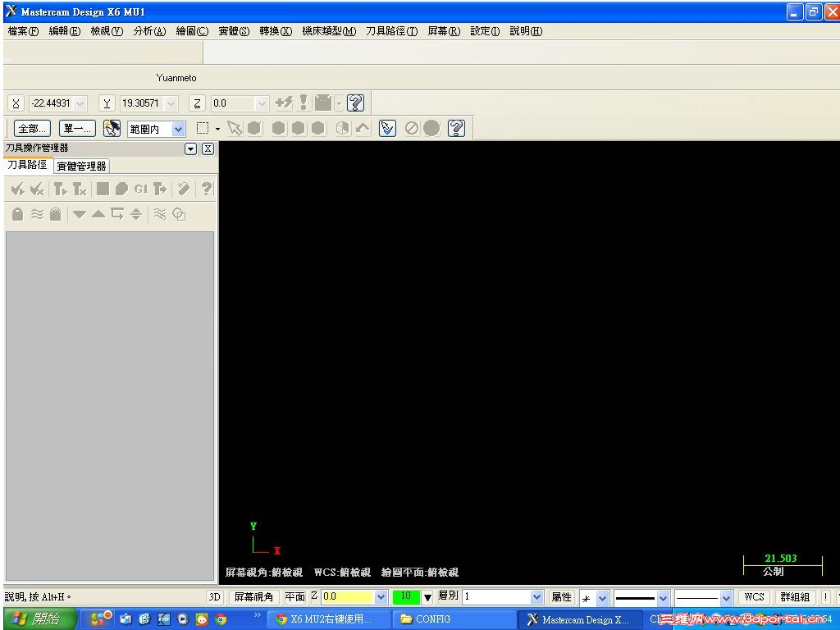The image size is (840, 630).
Task: Click Chrome icon in quick launch
Action: tap(220, 619)
